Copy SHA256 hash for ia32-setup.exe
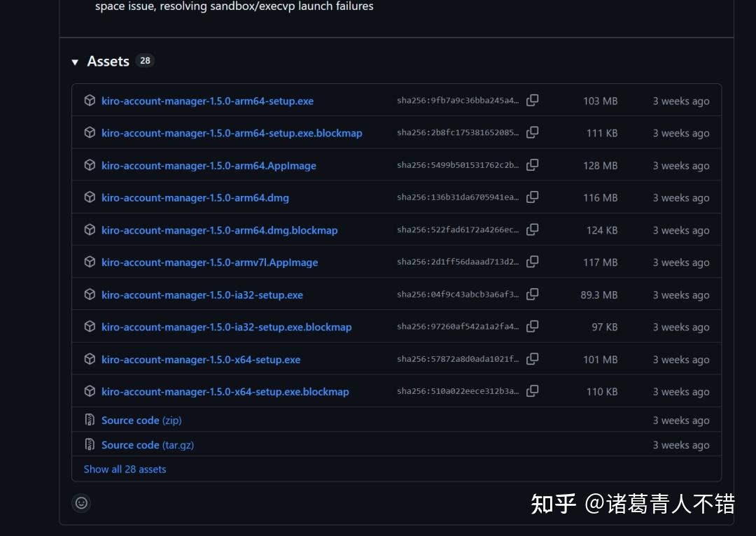 pos(532,295)
